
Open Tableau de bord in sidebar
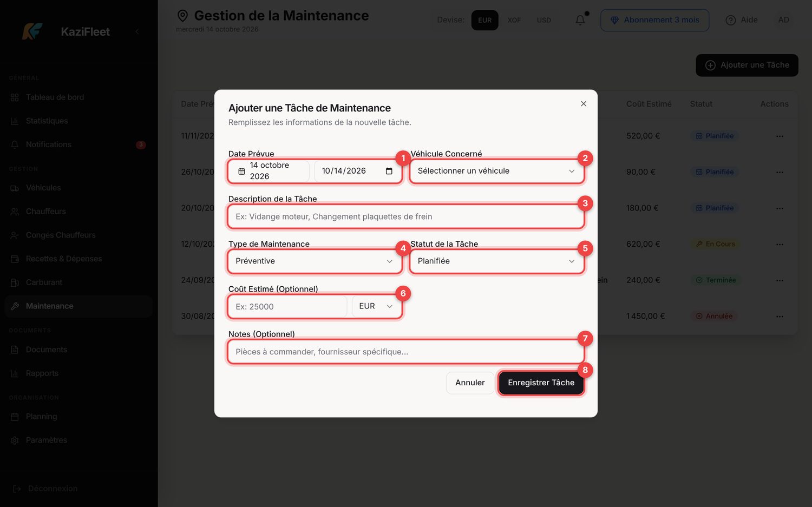point(78,97)
